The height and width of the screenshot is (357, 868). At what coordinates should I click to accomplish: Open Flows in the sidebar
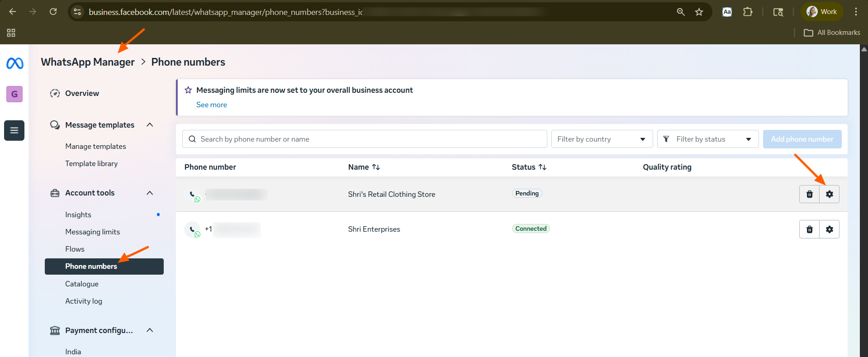[75, 249]
